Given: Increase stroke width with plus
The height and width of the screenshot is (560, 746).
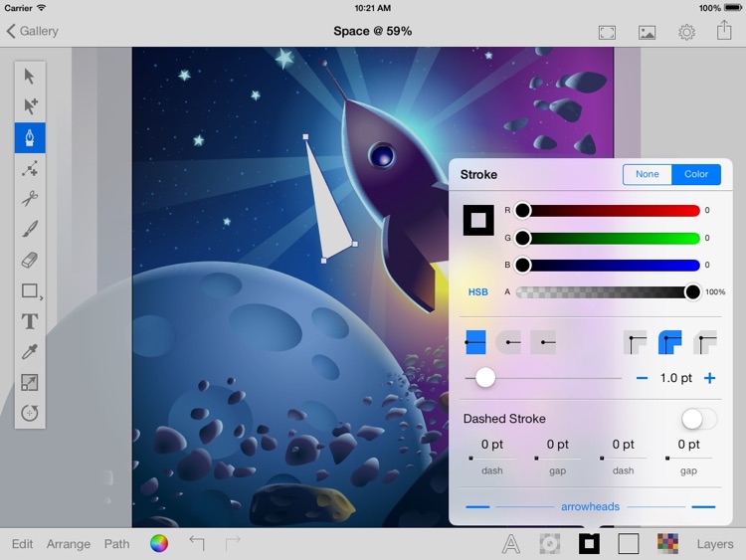Looking at the screenshot, I should pos(709,378).
